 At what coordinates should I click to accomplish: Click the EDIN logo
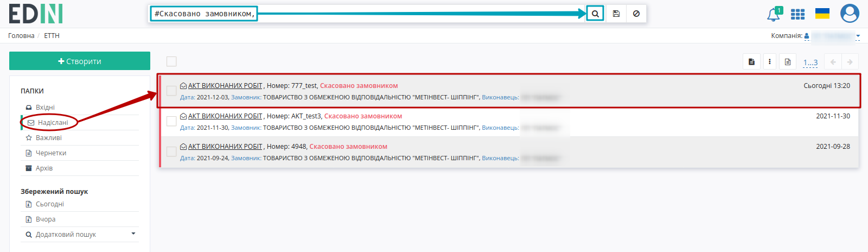(x=36, y=14)
